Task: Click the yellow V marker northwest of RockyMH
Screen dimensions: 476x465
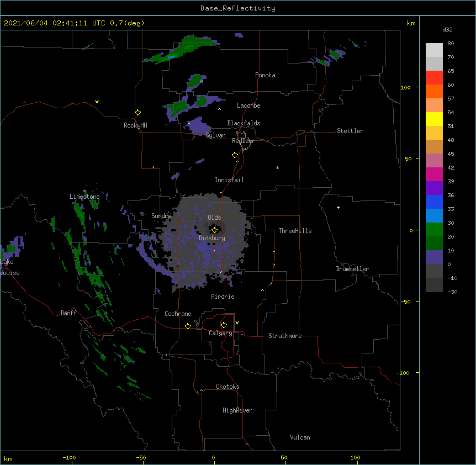Action: coord(97,102)
